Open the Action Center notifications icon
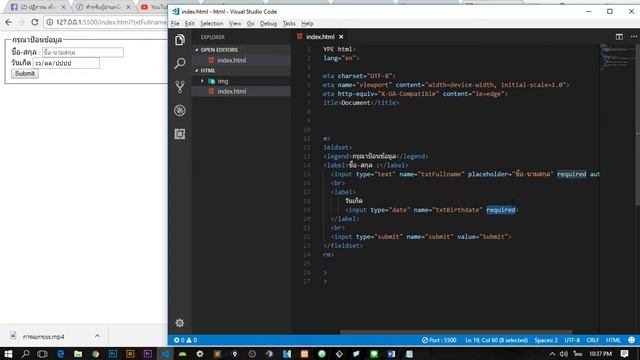This screenshot has width=640, height=360. pos(624,353)
